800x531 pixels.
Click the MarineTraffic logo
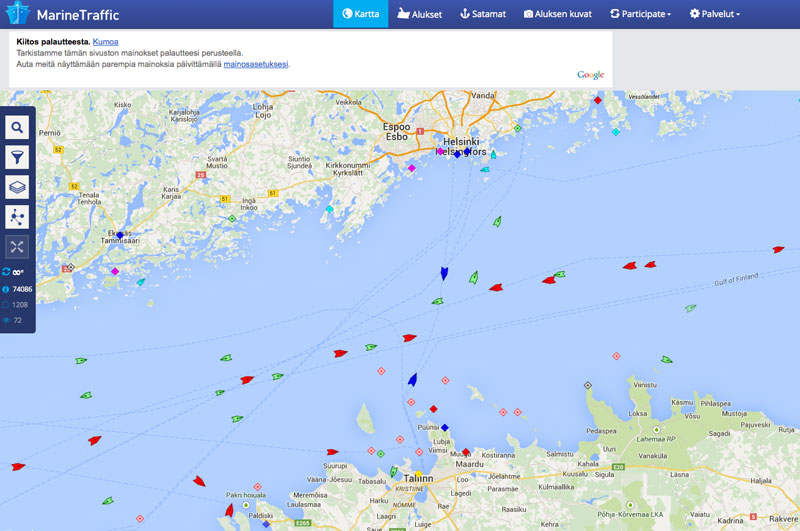pos(62,14)
